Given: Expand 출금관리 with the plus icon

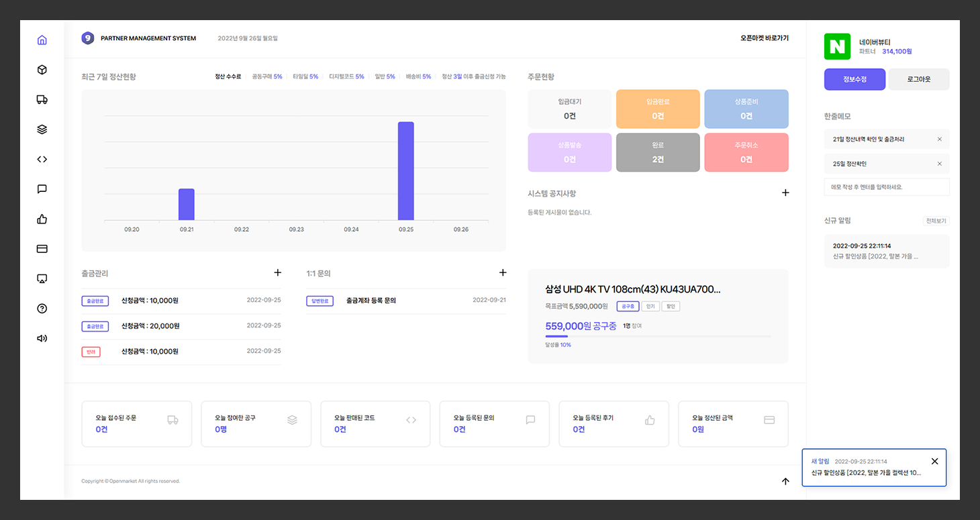Looking at the screenshot, I should click(278, 273).
